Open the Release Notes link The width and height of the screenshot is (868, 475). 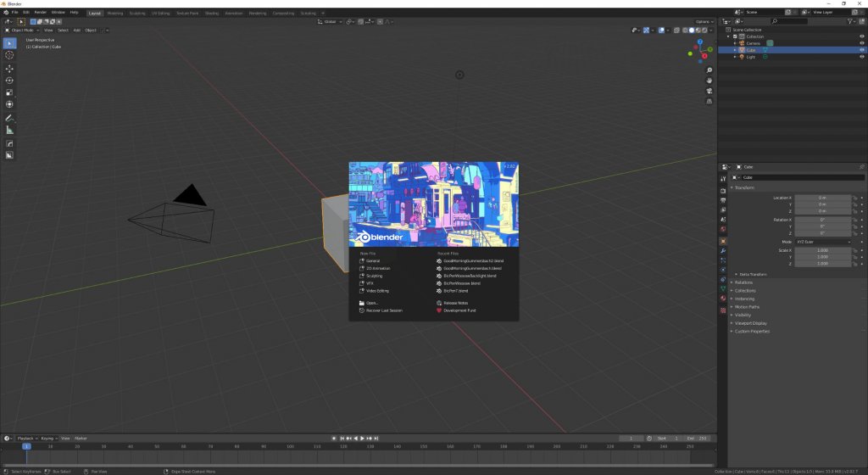(x=455, y=303)
